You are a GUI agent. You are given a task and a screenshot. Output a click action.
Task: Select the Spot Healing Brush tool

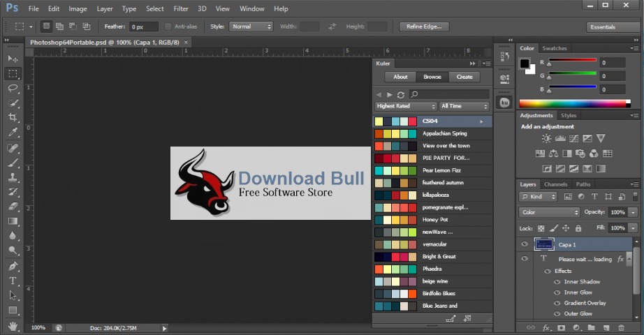point(13,148)
